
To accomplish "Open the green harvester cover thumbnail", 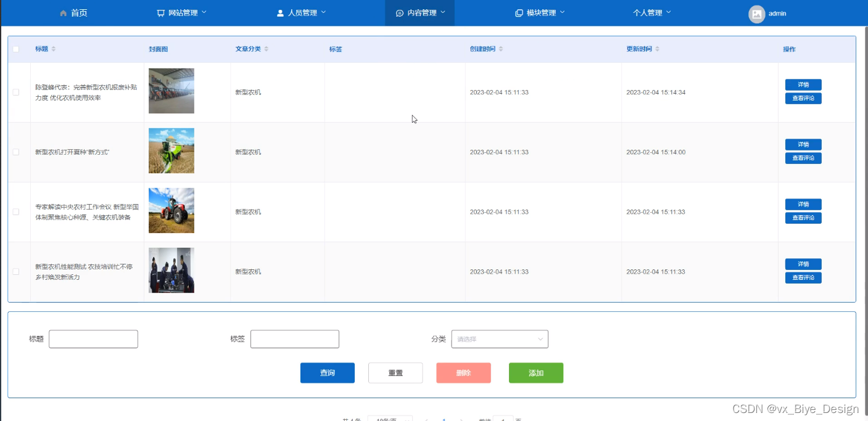I will click(x=172, y=151).
